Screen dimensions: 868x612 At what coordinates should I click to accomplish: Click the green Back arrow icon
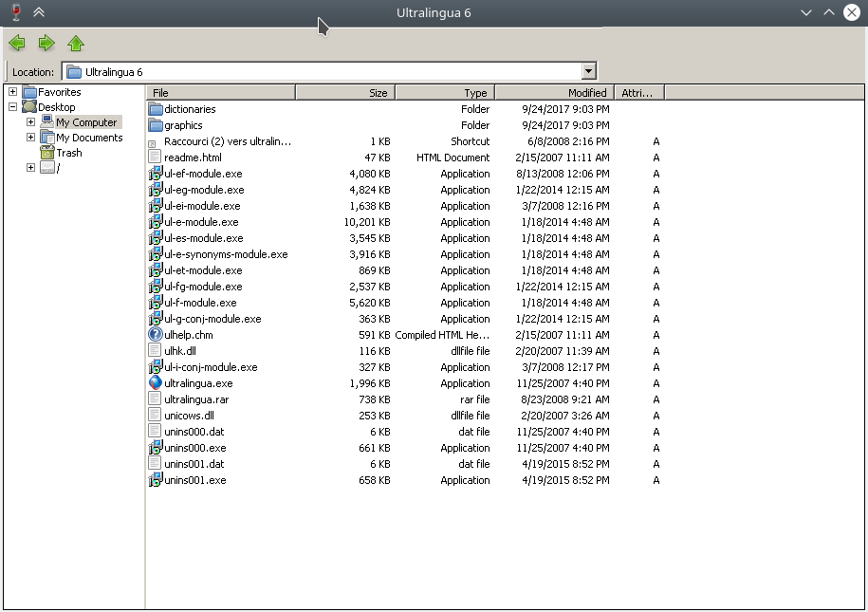pyautogui.click(x=16, y=43)
